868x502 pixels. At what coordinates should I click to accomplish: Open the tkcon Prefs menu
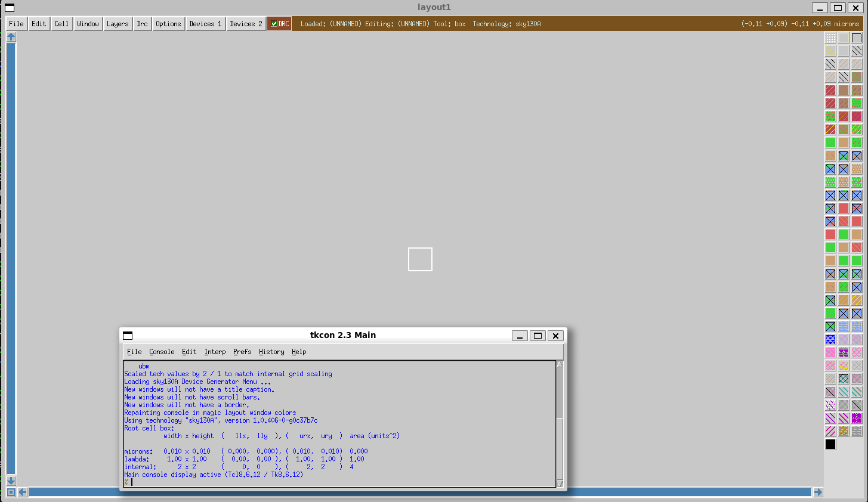[242, 352]
